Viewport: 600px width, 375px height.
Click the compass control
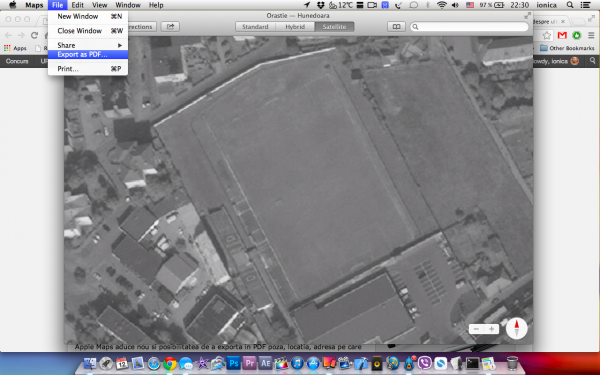pyautogui.click(x=516, y=328)
